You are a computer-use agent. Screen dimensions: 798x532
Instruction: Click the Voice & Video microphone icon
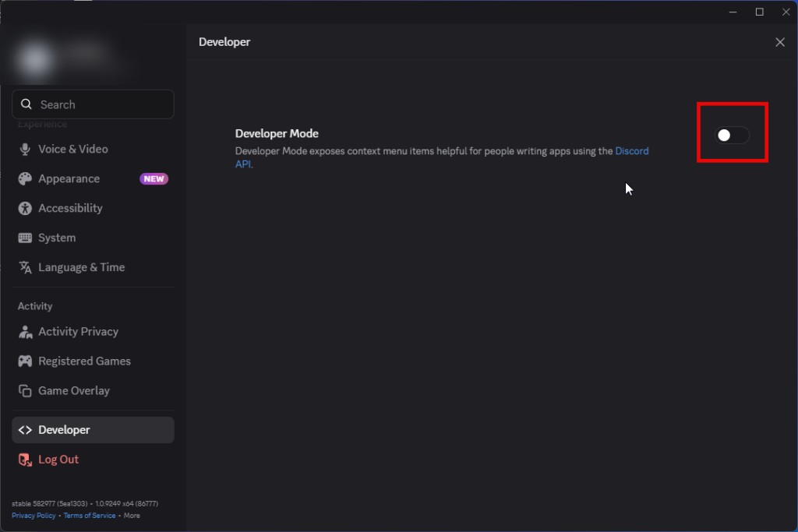pos(24,149)
